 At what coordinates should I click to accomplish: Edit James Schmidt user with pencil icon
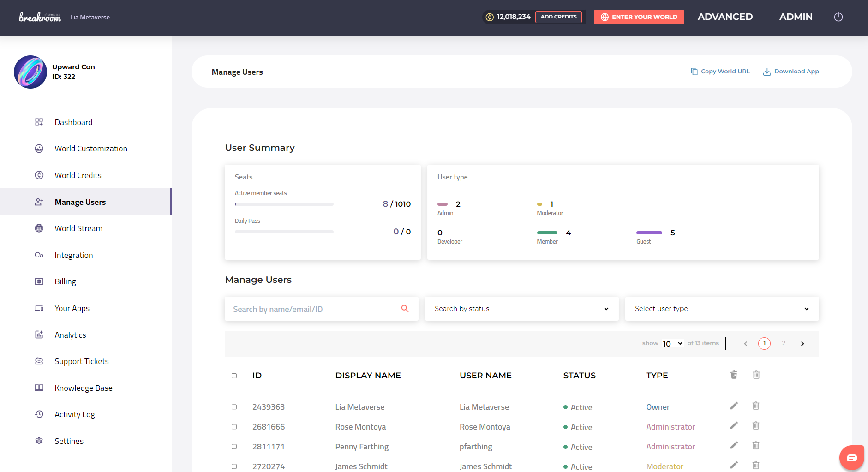pos(734,465)
